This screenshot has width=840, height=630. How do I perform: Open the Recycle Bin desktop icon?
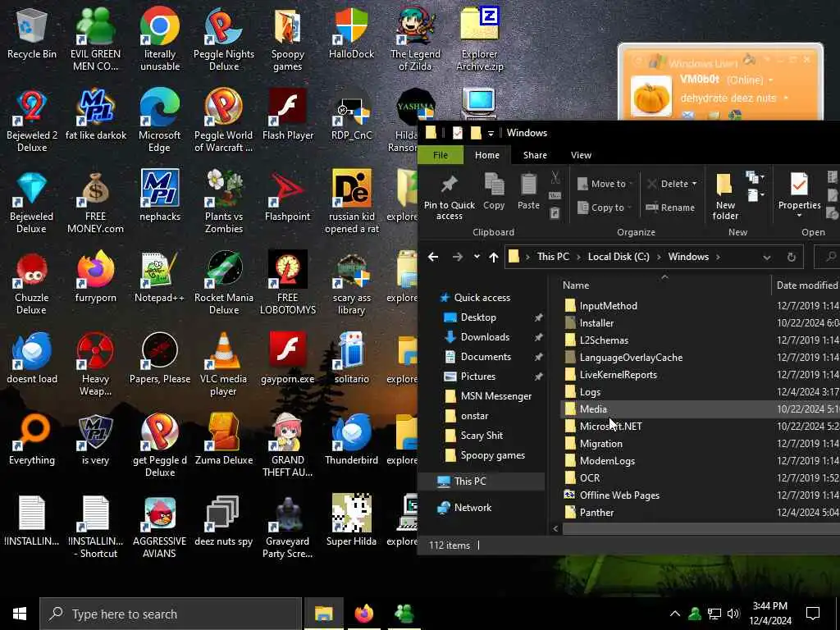click(32, 34)
